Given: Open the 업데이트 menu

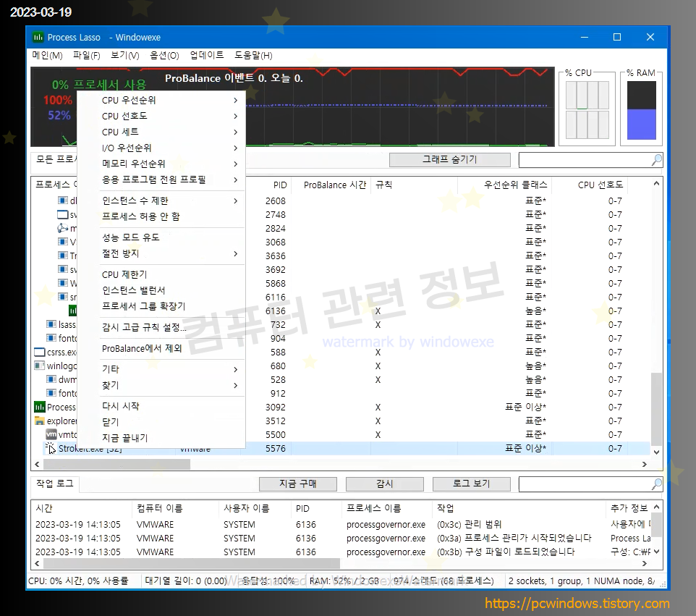Looking at the screenshot, I should tap(207, 56).
